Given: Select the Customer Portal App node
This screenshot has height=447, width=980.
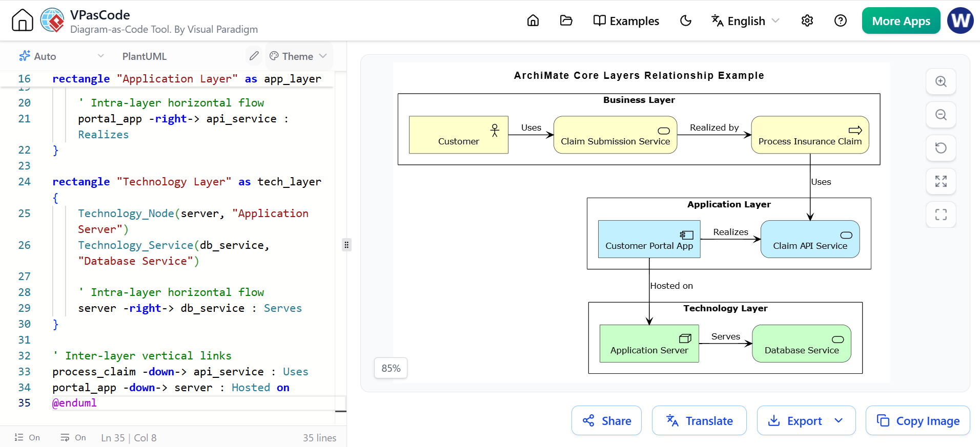Looking at the screenshot, I should pos(649,239).
